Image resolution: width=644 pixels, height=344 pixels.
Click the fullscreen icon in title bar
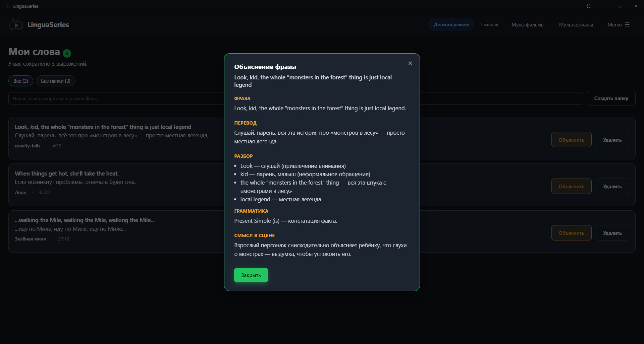[x=589, y=6]
